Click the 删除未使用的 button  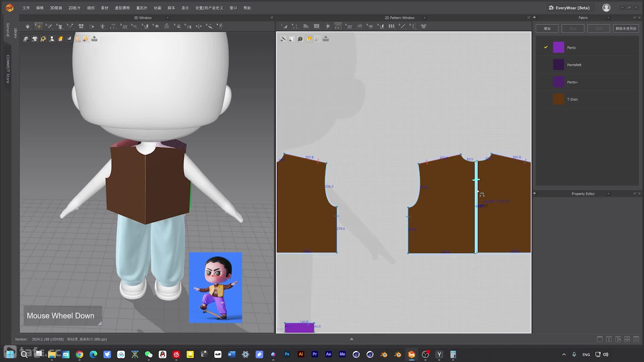(x=626, y=28)
